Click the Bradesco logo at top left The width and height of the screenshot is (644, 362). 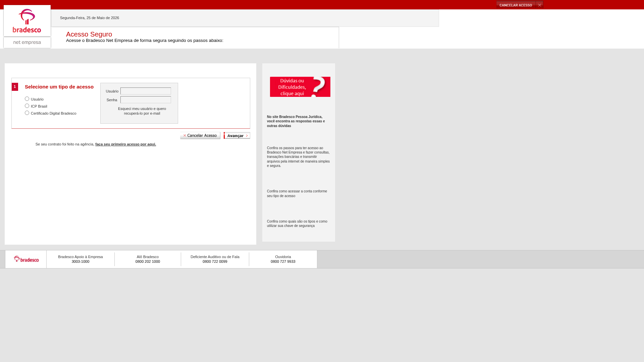27,21
